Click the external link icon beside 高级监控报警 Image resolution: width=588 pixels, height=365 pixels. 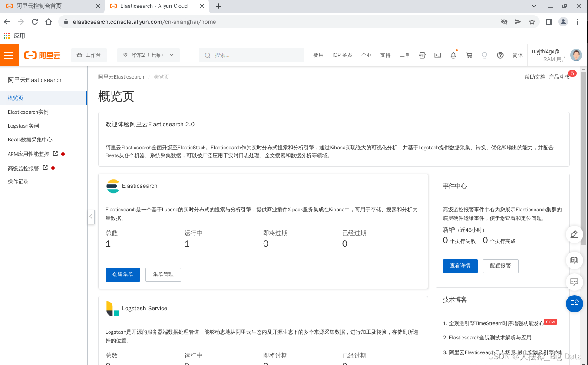tap(45, 168)
